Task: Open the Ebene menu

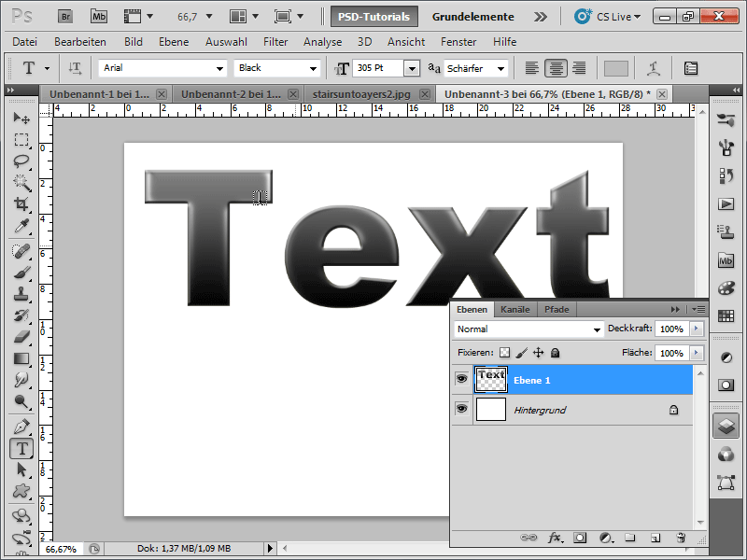Action: pos(174,42)
